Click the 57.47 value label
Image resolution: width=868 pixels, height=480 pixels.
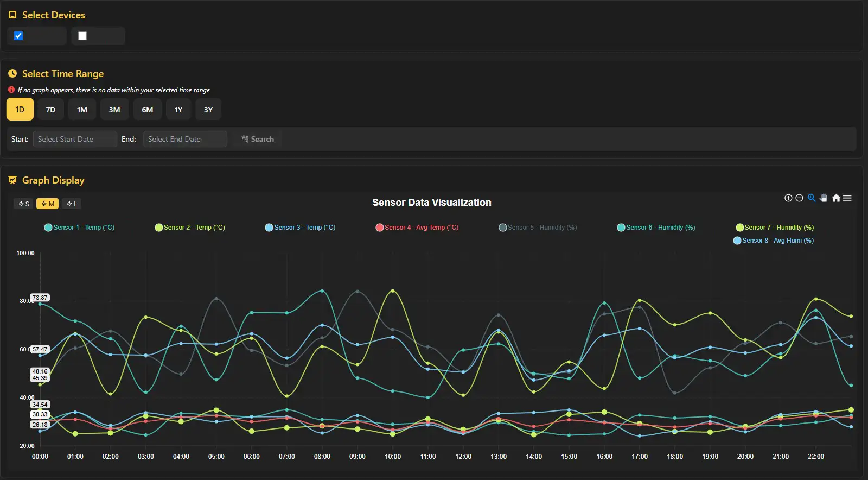pos(40,349)
